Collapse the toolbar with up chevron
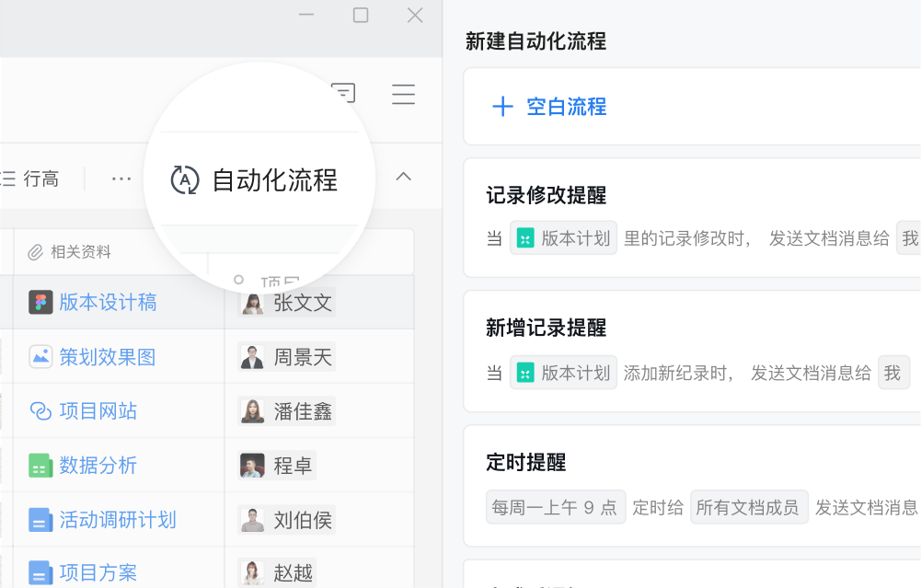 (x=403, y=177)
